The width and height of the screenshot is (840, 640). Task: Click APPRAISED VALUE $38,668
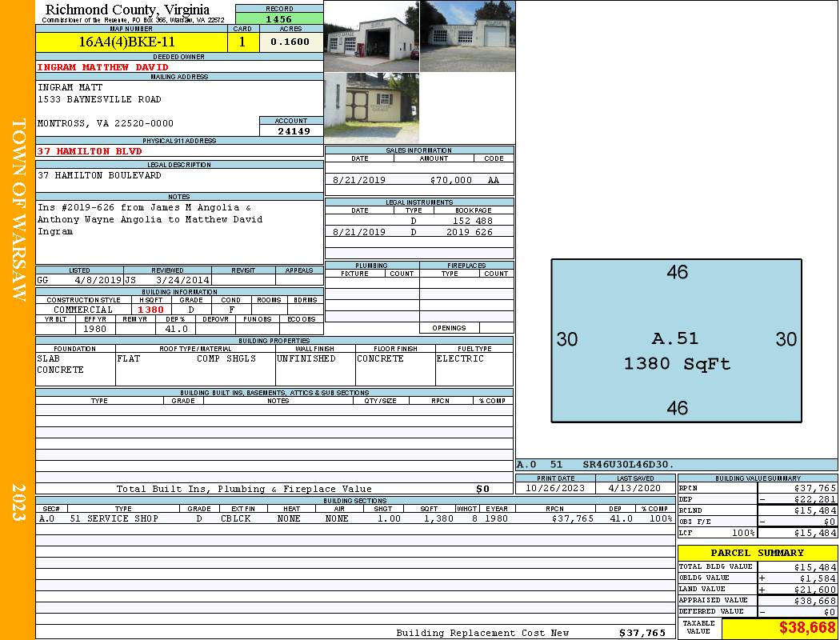coord(815,601)
